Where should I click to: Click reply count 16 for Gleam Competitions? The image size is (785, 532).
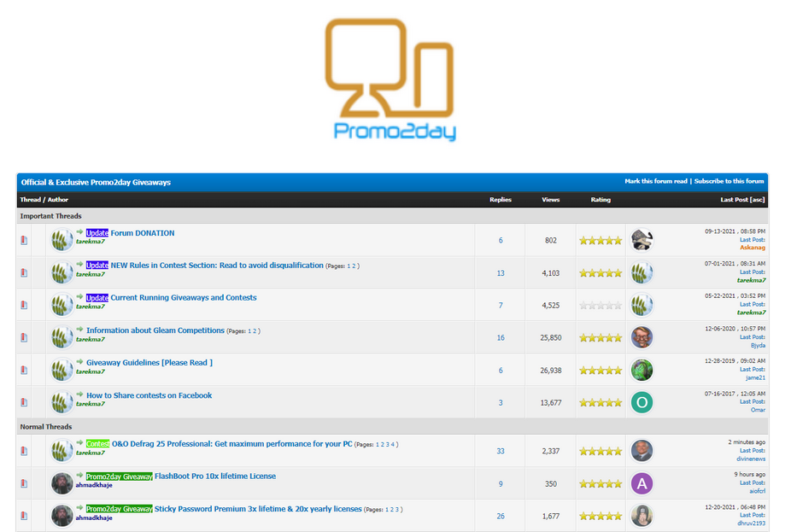coord(501,338)
